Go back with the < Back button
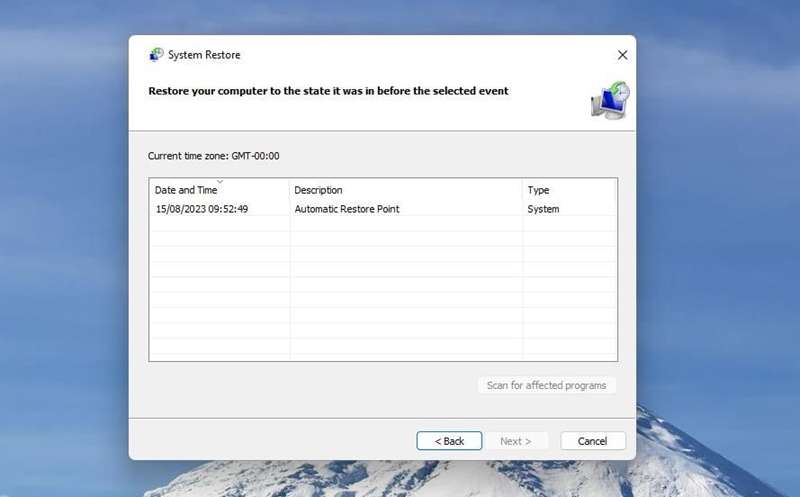This screenshot has width=800, height=497. [x=449, y=441]
